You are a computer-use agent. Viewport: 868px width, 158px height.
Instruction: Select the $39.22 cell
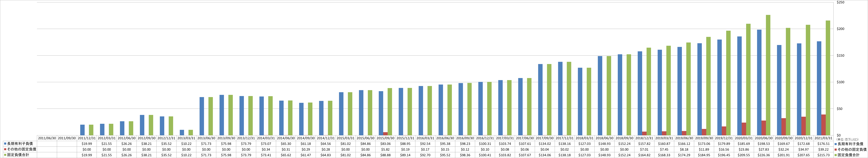[824, 149]
